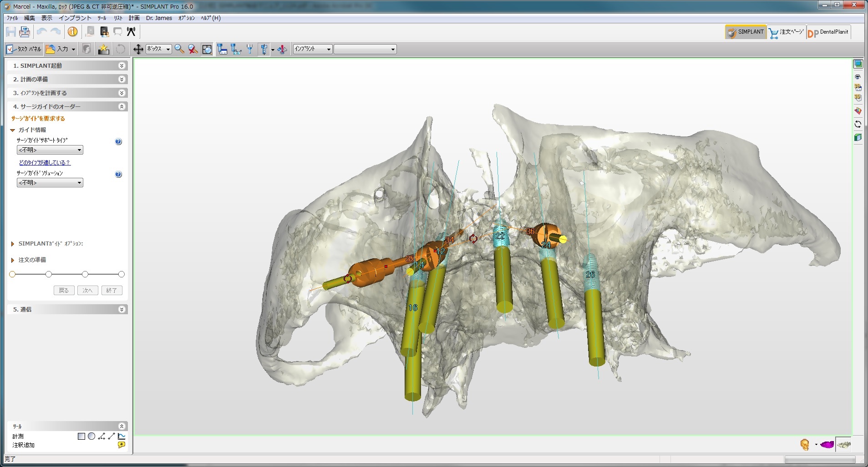Image resolution: width=868 pixels, height=467 pixels.
Task: Click the implant with card icon
Action: (222, 49)
